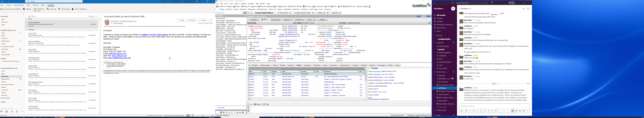Click Disconnect from GoldMine power icon
644x118 pixels.
click(1, 9)
